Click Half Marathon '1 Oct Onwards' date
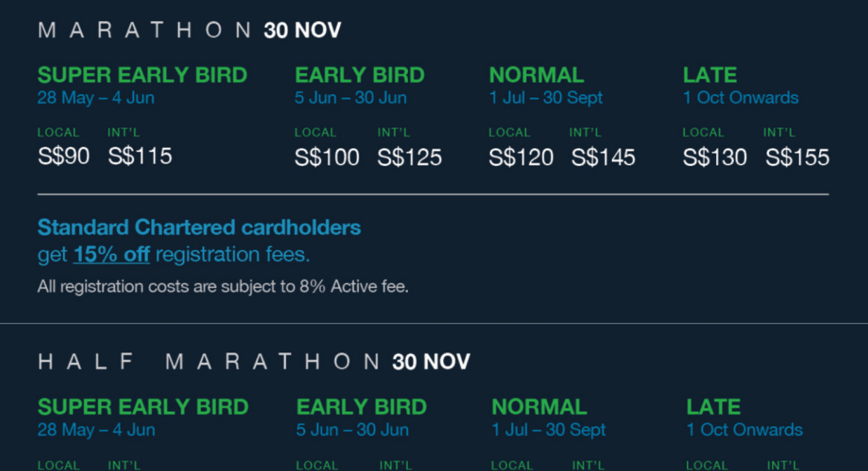Screen dimensions: 868x471 [744, 430]
